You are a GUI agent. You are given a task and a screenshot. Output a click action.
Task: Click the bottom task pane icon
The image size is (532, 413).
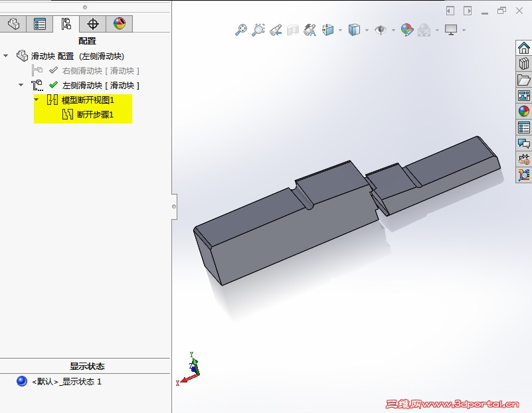coord(524,175)
